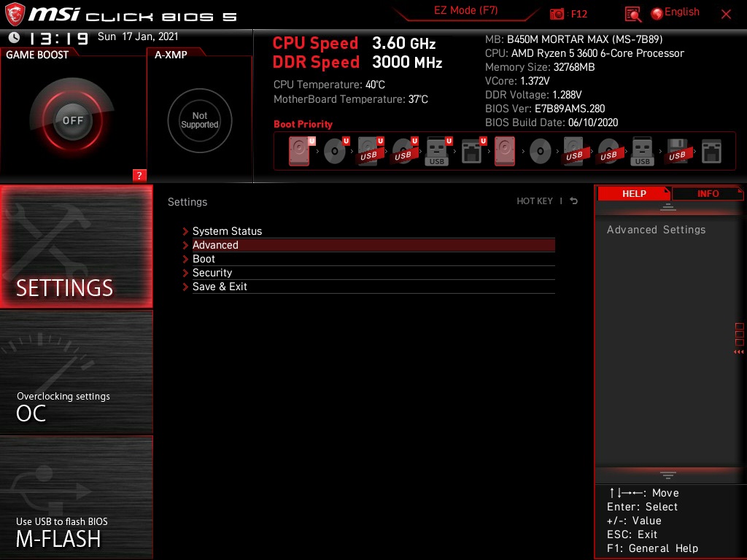Click the MotherBoard Temperature 37°C reading
This screenshot has height=560, width=747.
tap(351, 99)
